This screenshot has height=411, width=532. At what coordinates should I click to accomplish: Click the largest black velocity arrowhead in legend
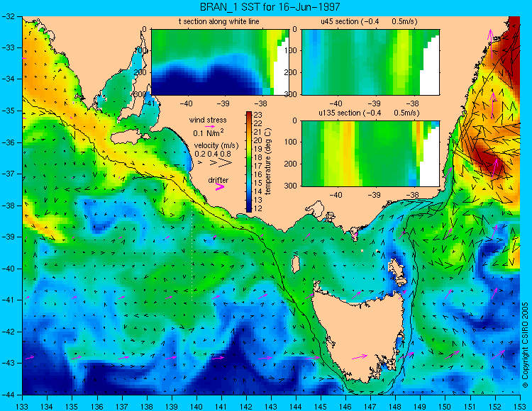coord(224,163)
